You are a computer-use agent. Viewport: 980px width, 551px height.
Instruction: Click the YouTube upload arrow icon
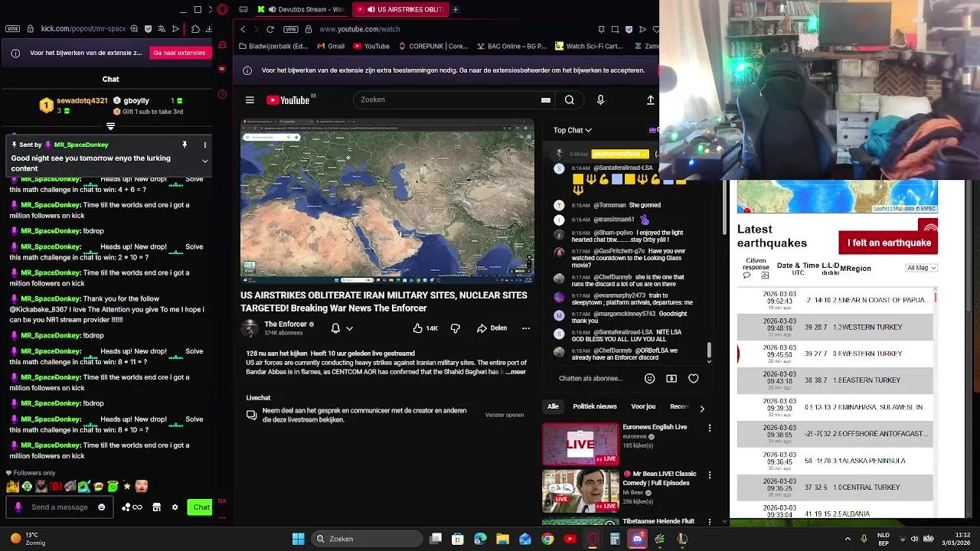pos(651,100)
